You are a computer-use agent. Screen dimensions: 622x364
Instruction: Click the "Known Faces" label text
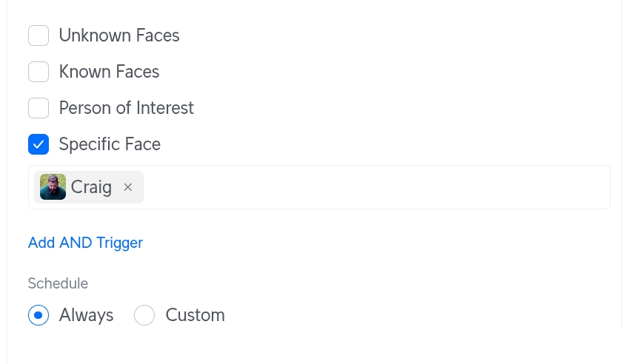pos(109,72)
